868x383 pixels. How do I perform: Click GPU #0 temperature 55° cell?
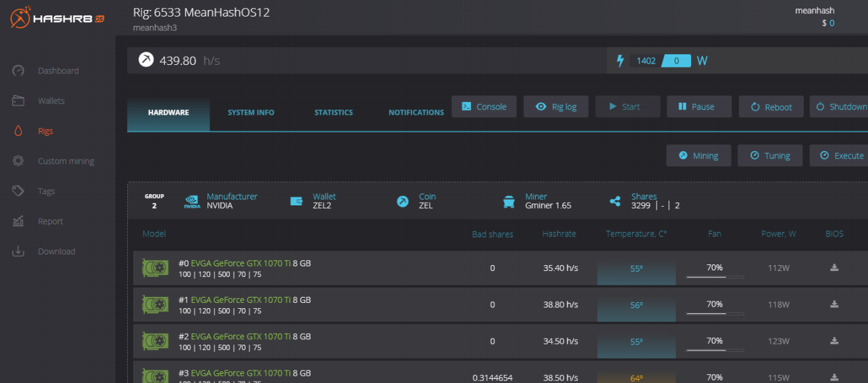click(636, 268)
